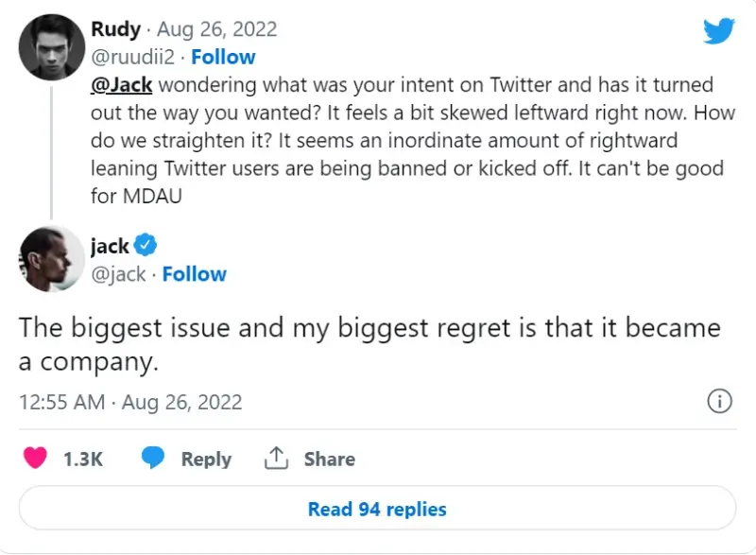Open jack's profile avatar
This screenshot has height=555, width=756.
pos(50,260)
